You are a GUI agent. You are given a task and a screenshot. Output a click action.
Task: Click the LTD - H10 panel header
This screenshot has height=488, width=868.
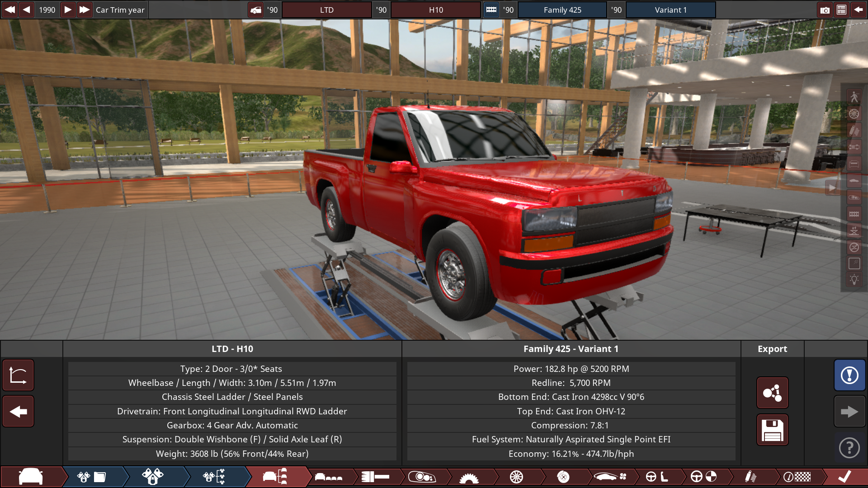coord(232,349)
